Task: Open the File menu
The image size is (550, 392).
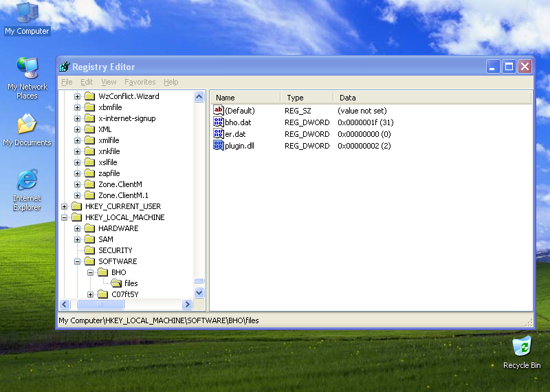Action: pyautogui.click(x=67, y=82)
